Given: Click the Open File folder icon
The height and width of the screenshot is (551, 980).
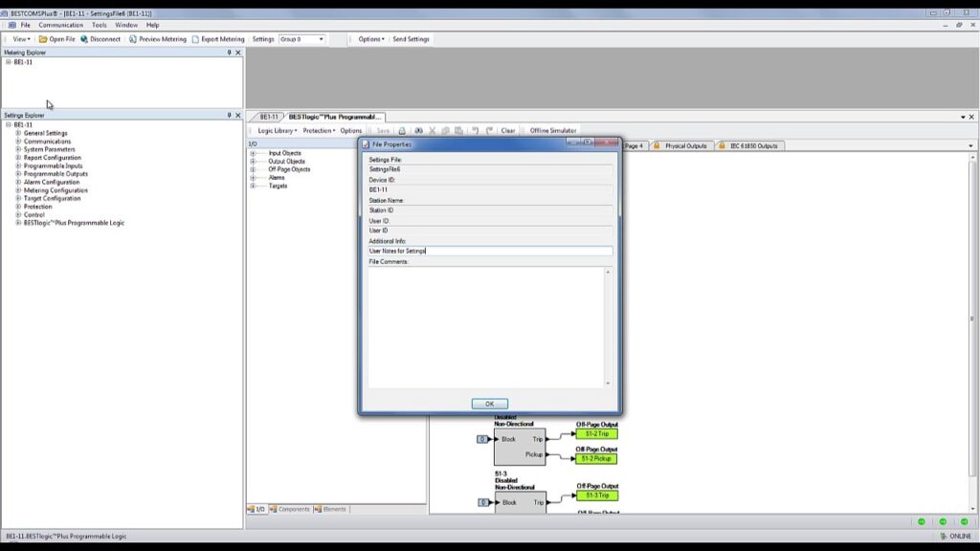Looking at the screenshot, I should 43,39.
